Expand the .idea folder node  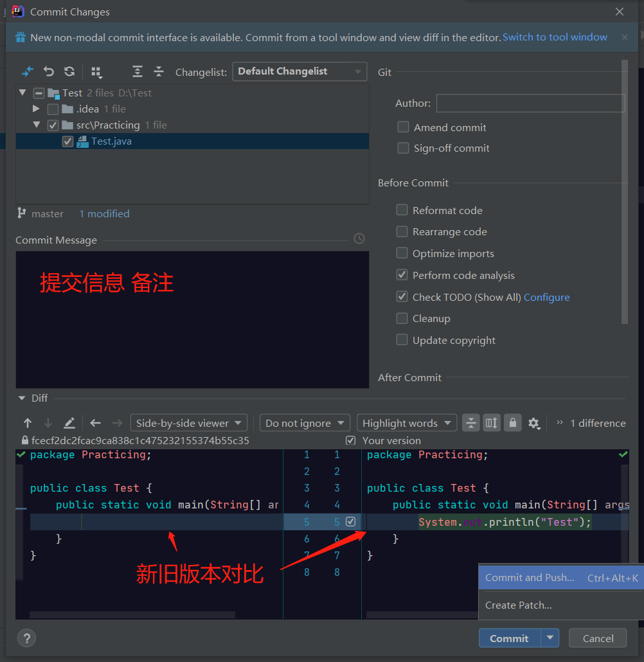click(x=37, y=109)
